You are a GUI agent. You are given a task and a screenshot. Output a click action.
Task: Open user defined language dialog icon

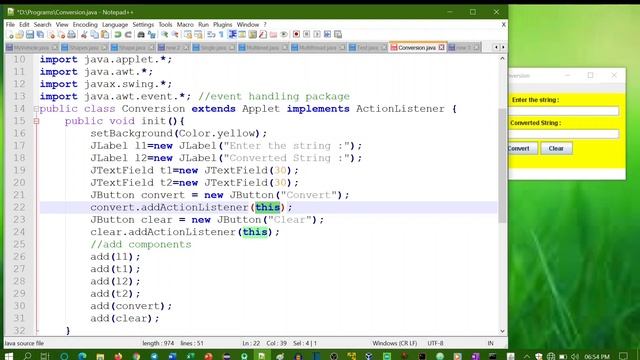click(242, 35)
